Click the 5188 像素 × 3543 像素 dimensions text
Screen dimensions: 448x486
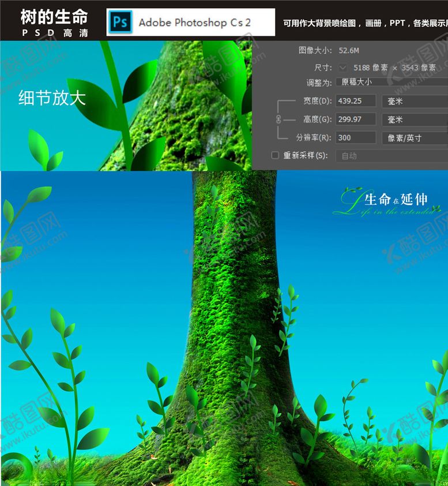(393, 68)
